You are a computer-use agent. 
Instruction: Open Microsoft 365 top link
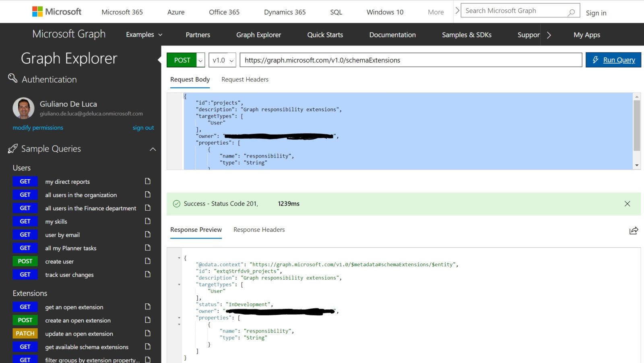tap(122, 12)
